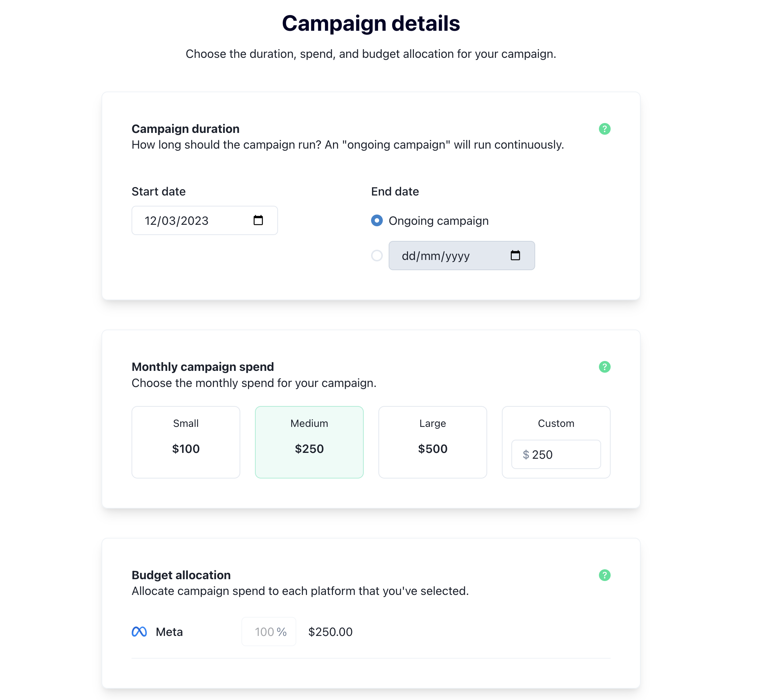
Task: Click the Campaign duration help icon
Action: coord(604,129)
